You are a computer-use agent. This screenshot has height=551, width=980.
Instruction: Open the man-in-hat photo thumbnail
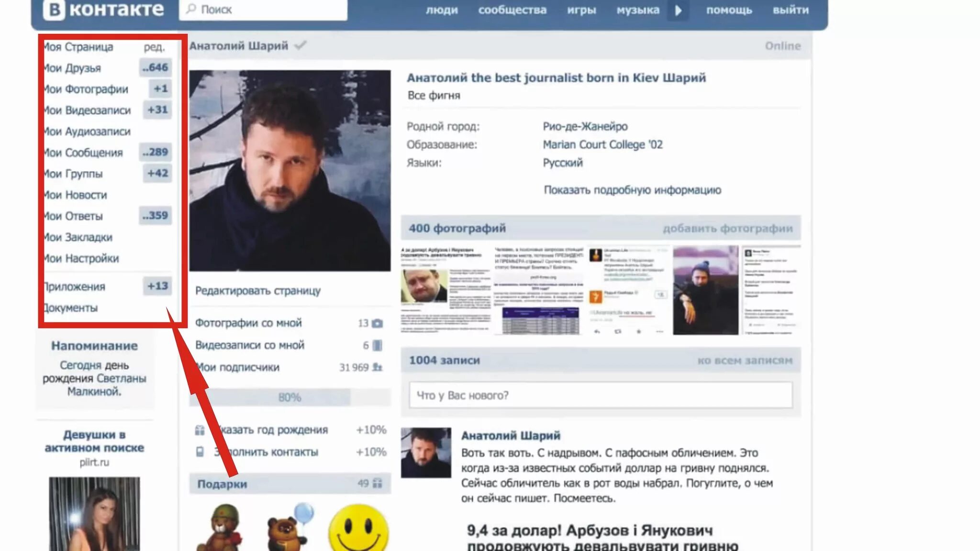click(705, 290)
